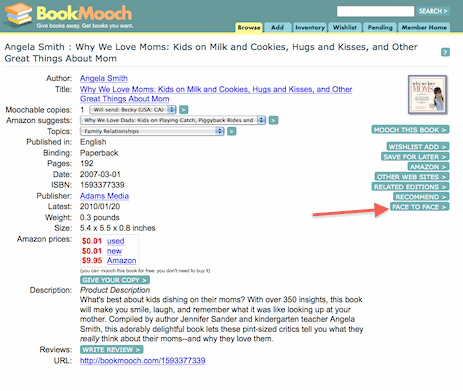Image resolution: width=463 pixels, height=391 pixels.
Task: Click the help question mark icon
Action: [445, 52]
